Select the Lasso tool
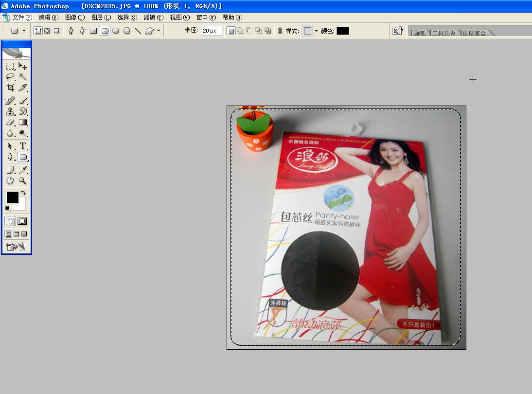Image resolution: width=532 pixels, height=394 pixels. click(x=10, y=77)
